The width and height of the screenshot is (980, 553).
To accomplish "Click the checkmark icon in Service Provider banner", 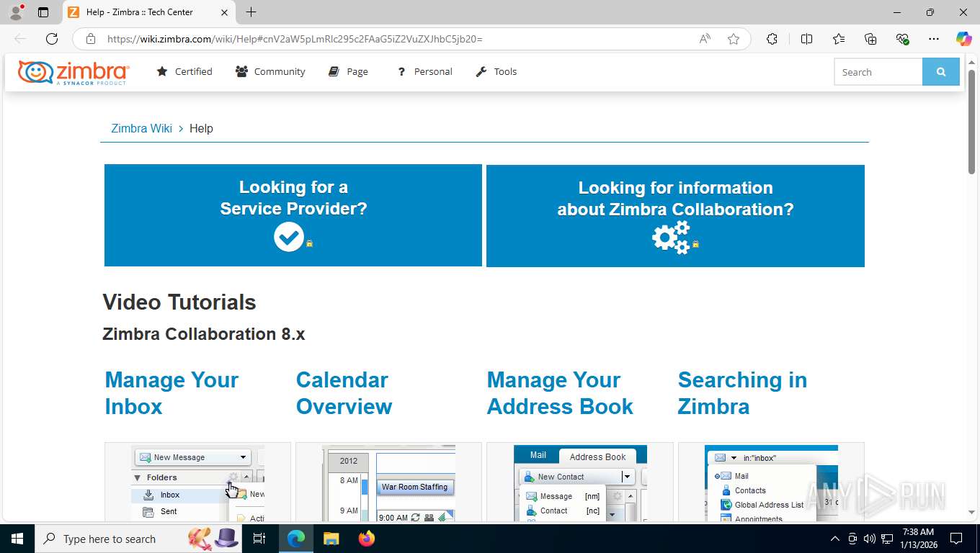I will click(x=289, y=237).
